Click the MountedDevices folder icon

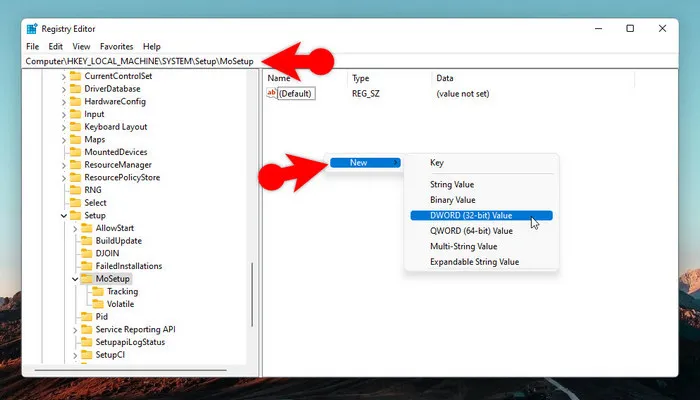[73, 152]
